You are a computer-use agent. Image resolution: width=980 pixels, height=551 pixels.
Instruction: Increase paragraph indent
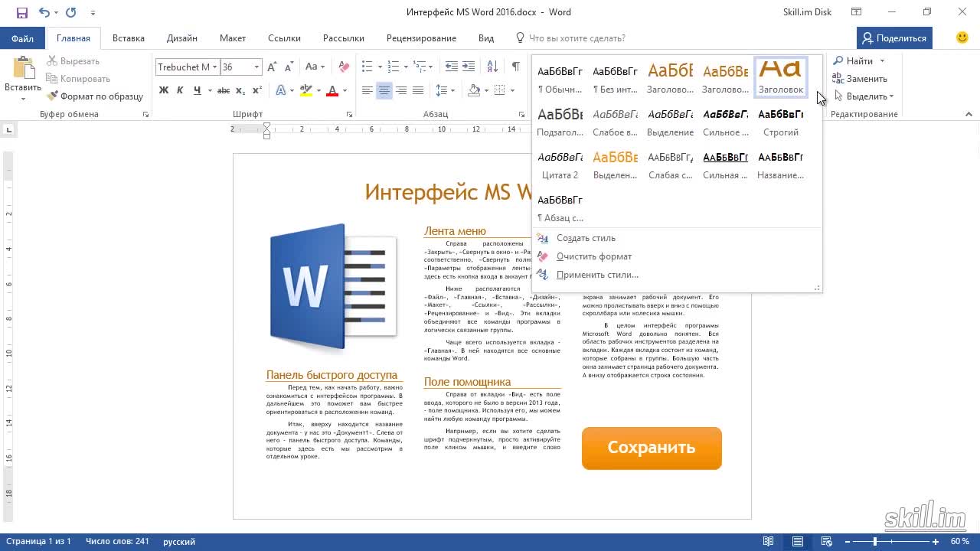click(469, 67)
